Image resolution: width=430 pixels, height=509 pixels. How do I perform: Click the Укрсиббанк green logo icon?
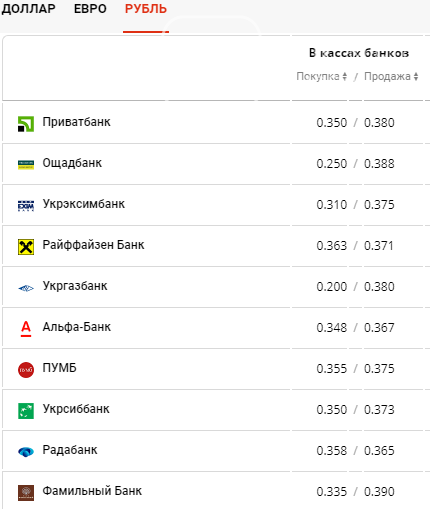pyautogui.click(x=26, y=411)
